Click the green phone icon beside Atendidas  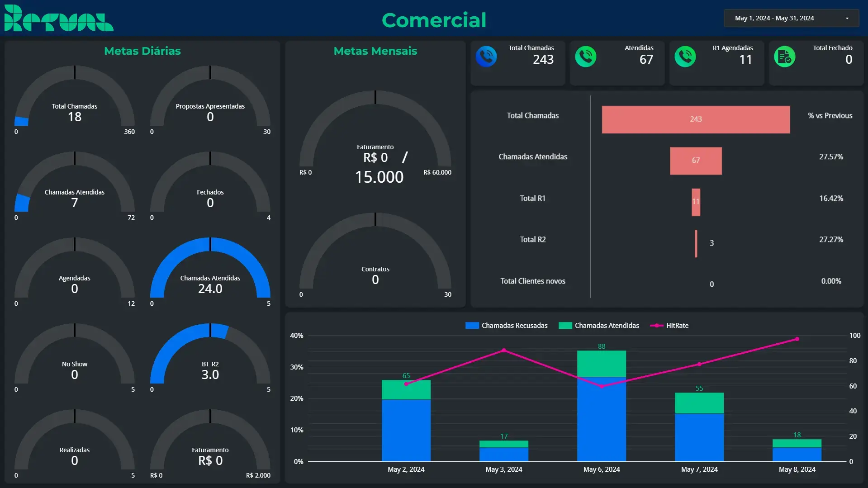tap(586, 57)
